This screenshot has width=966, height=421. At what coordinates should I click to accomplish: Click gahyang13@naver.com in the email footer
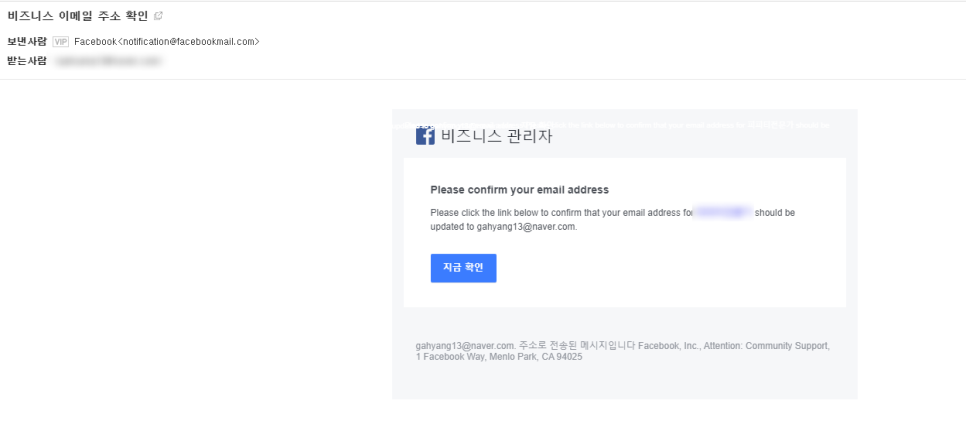pos(465,346)
